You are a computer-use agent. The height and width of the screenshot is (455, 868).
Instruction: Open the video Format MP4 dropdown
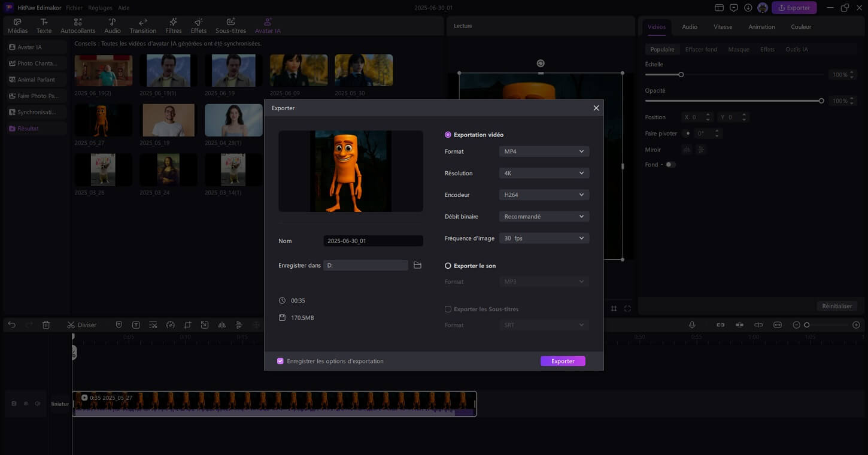[544, 151]
